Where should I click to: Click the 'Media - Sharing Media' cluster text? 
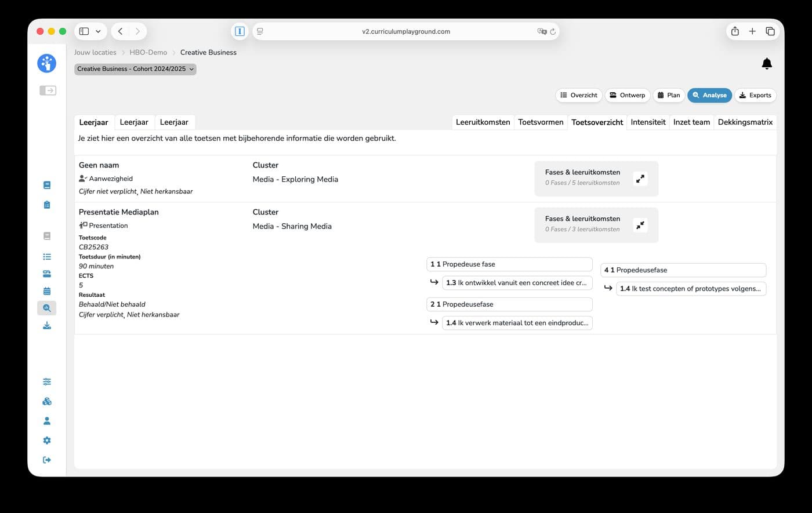[292, 226]
